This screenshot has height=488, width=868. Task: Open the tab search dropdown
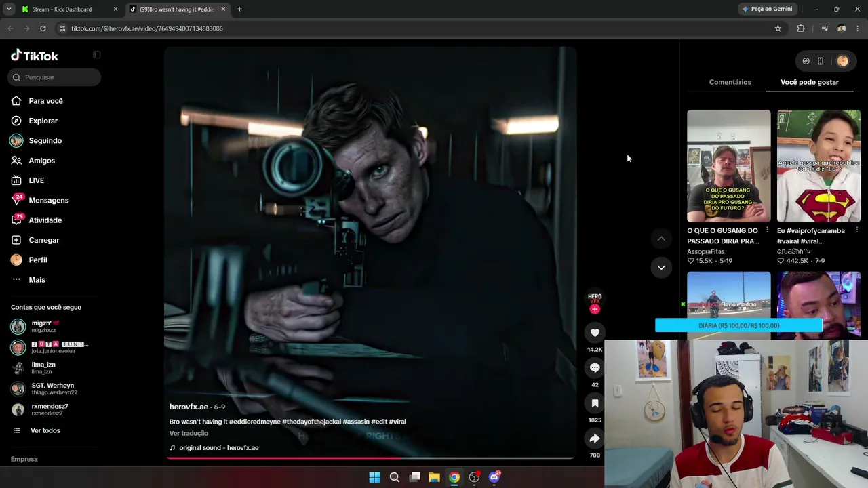(9, 9)
